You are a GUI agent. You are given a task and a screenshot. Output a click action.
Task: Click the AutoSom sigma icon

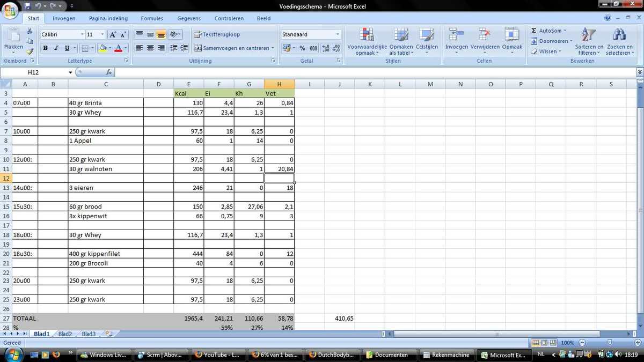(534, 31)
